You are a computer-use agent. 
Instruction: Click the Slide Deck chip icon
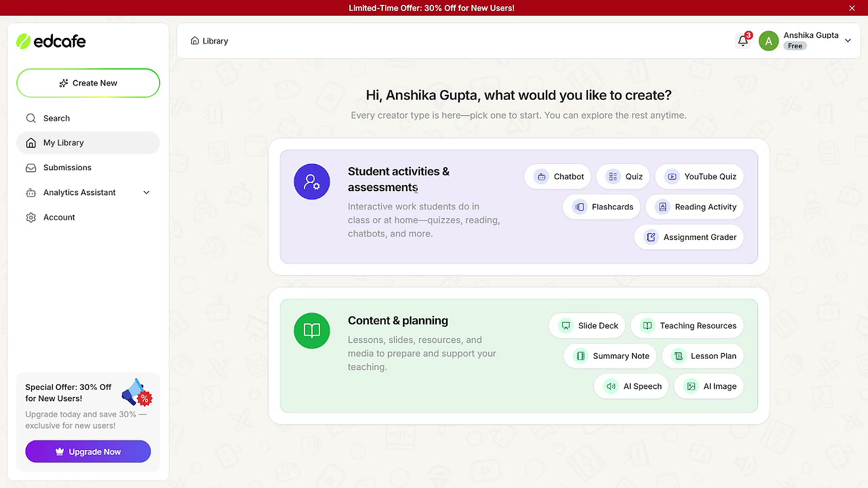[566, 326]
